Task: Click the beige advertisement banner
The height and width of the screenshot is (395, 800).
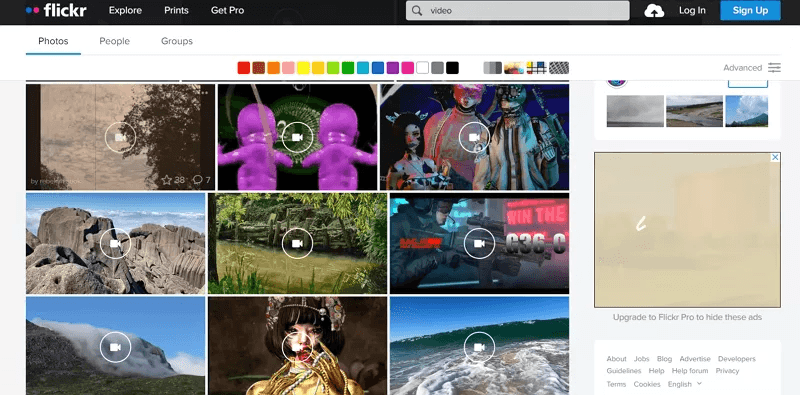Action: click(x=687, y=230)
